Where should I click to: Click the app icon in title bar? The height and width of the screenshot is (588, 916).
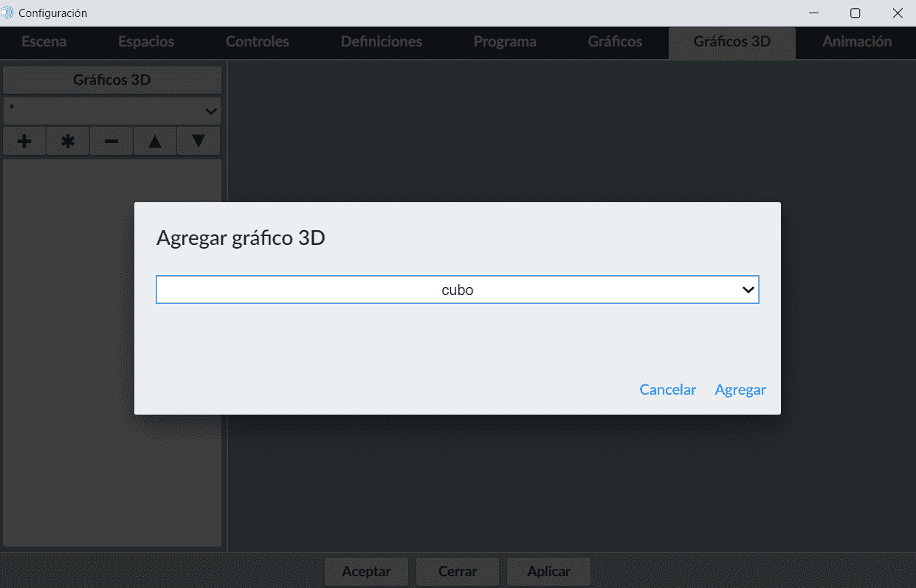pyautogui.click(x=8, y=13)
